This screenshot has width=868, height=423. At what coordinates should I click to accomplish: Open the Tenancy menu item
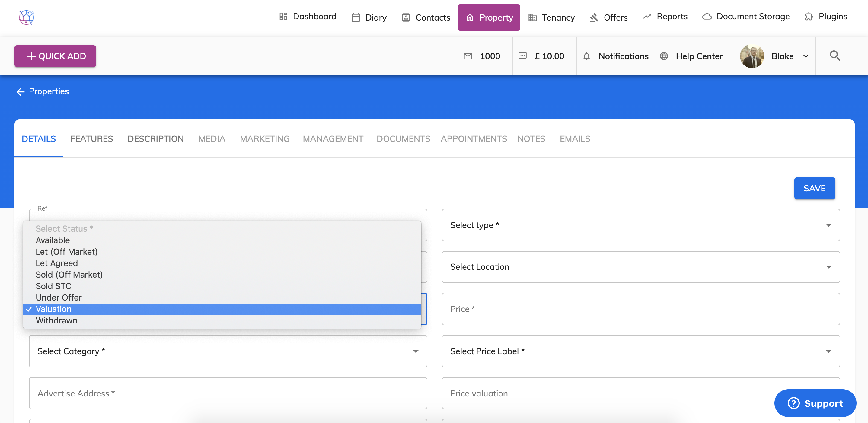point(552,17)
